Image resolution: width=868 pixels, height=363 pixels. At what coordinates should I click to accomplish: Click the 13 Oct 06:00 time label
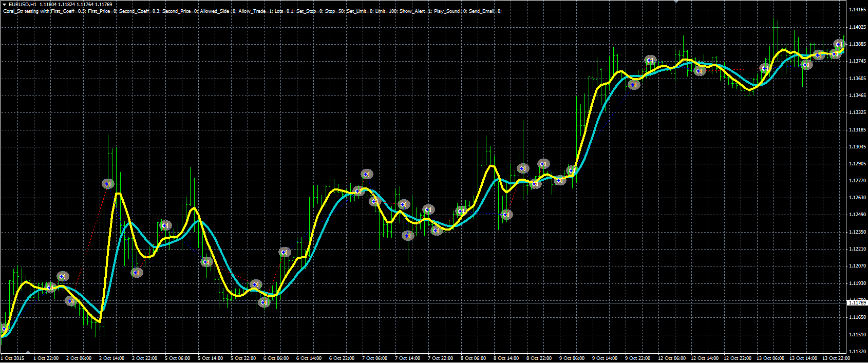(x=770, y=358)
